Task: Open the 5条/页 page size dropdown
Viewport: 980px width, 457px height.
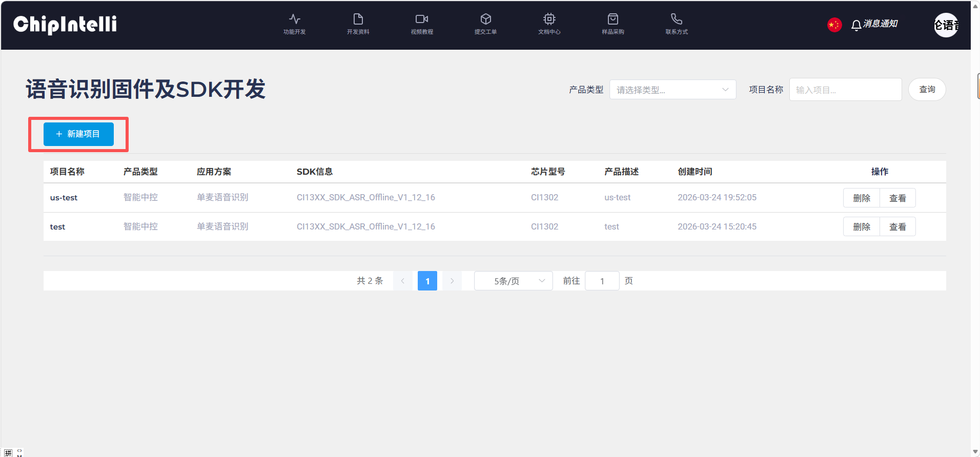Action: [x=514, y=281]
